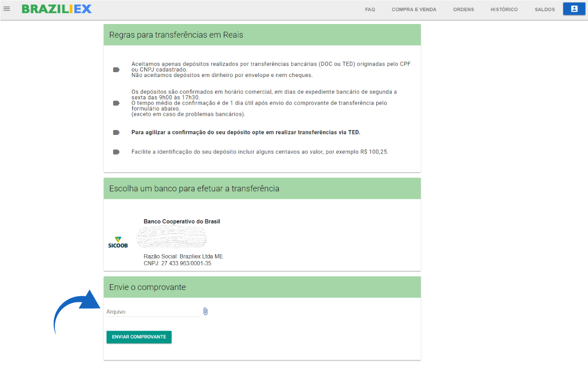Go to Compra e Venda
The width and height of the screenshot is (588, 368).
[414, 9]
